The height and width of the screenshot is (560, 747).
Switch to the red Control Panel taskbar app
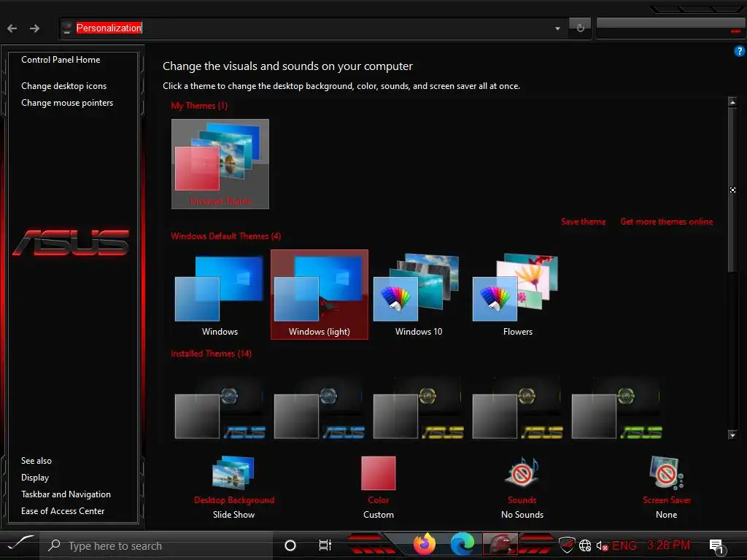tap(500, 544)
